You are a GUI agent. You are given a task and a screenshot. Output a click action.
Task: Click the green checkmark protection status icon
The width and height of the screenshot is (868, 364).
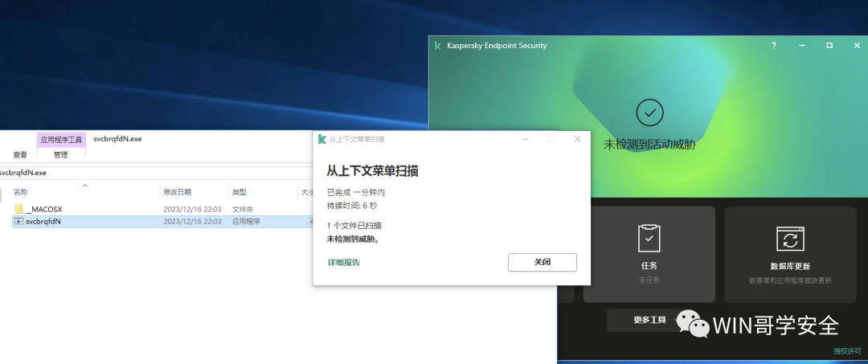[x=649, y=112]
